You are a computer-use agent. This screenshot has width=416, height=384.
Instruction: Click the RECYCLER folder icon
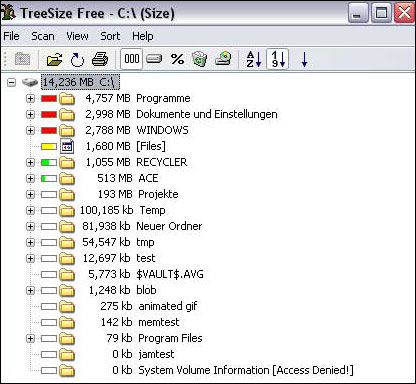point(67,162)
